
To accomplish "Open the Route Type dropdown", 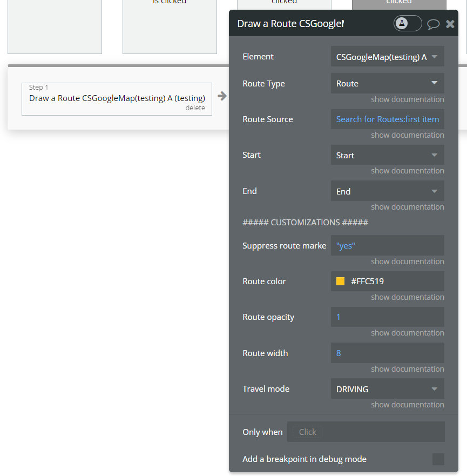I will (x=387, y=83).
